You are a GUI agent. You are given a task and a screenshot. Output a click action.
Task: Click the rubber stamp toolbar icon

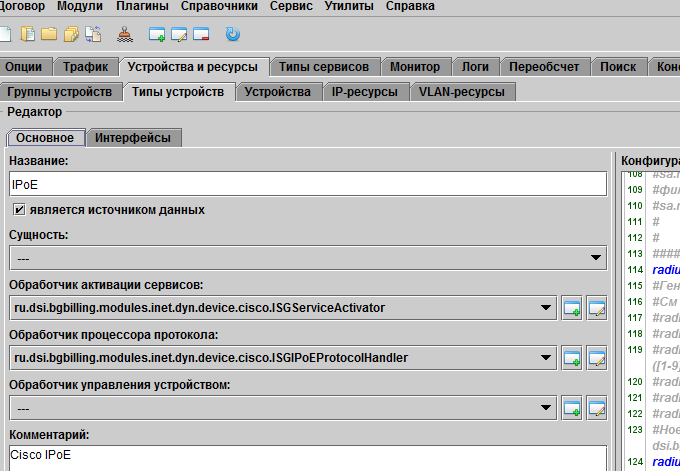coord(125,34)
